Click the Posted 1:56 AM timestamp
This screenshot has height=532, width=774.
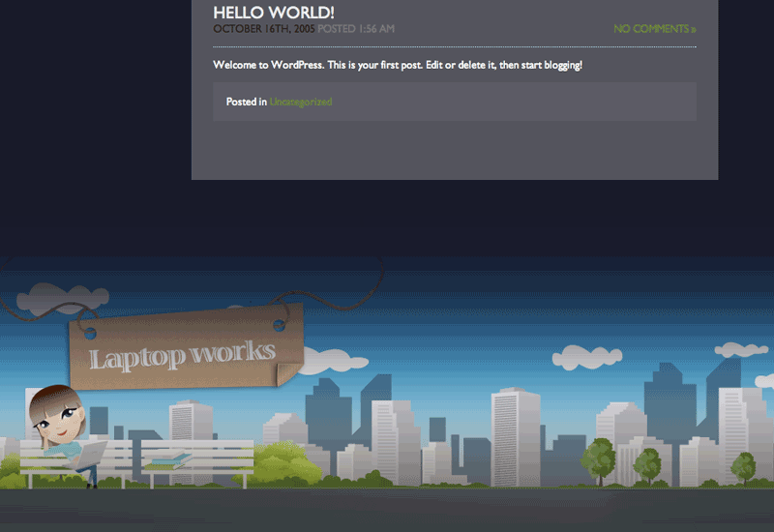(x=356, y=29)
